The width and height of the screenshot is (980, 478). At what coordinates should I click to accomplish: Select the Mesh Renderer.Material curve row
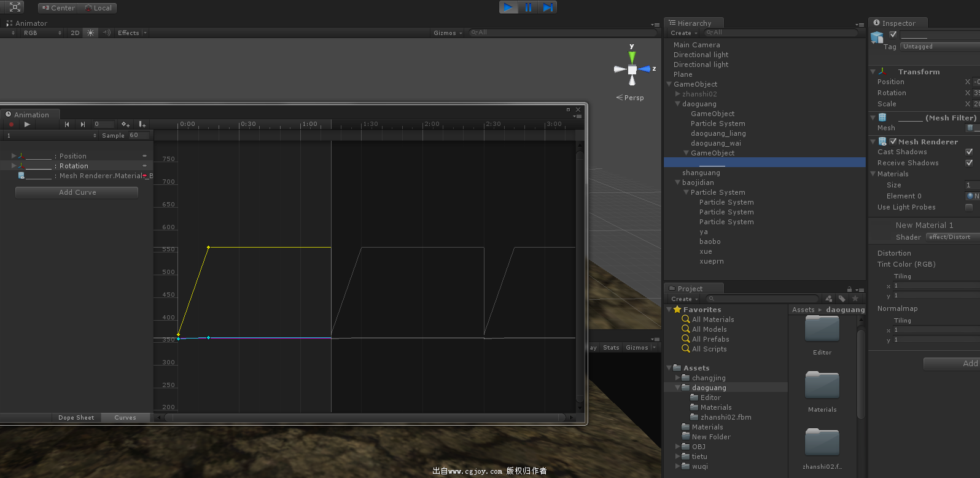pyautogui.click(x=76, y=176)
